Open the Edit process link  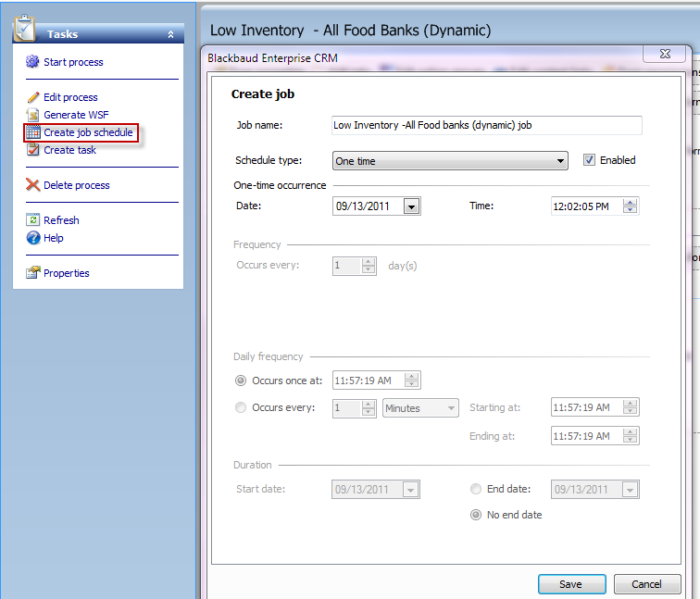[x=70, y=97]
